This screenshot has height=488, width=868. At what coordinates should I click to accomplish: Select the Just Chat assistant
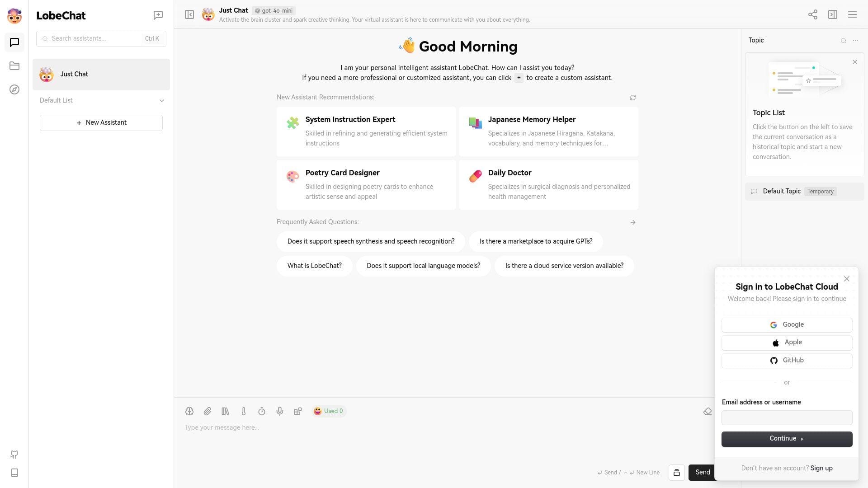coord(101,74)
